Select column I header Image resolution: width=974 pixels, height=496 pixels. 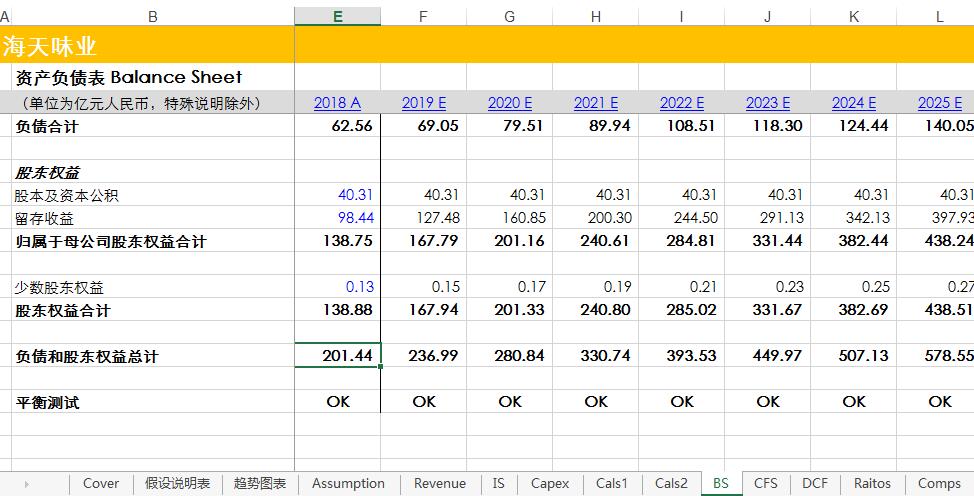click(681, 16)
